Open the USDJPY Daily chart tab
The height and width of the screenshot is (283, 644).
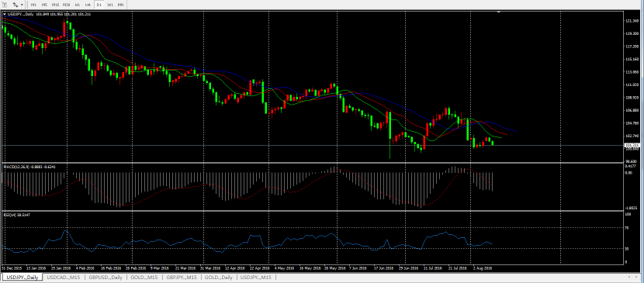coord(22,278)
